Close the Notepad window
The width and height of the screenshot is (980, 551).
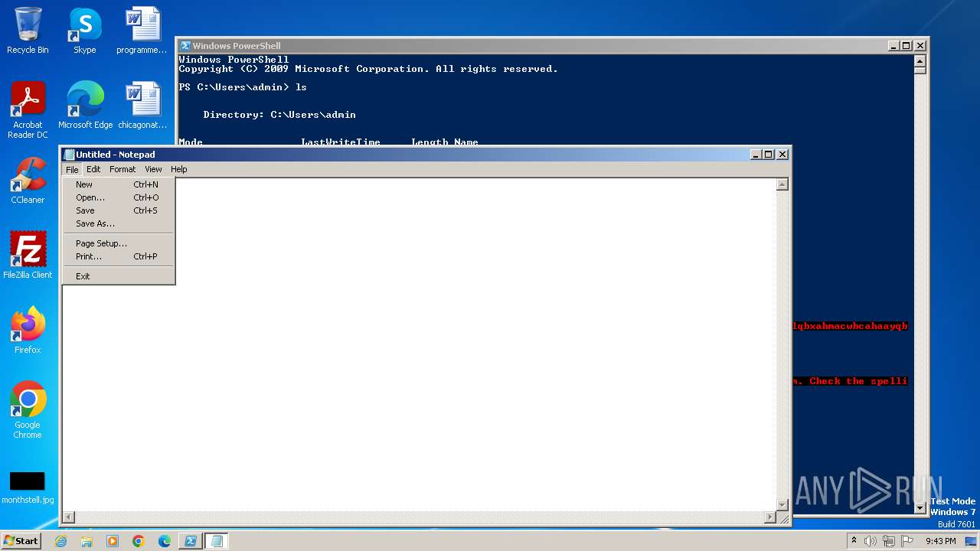(782, 155)
